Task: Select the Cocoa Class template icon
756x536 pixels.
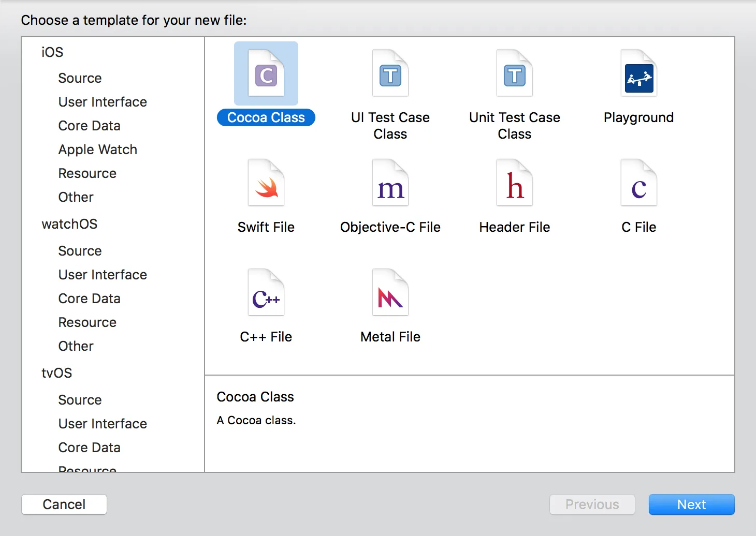Action: pos(266,73)
